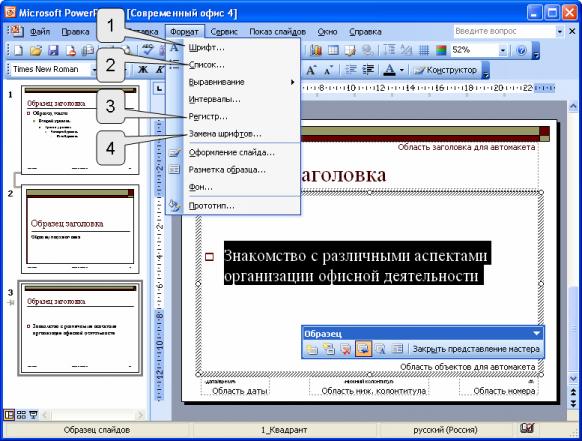Open the zoom 52% dropdown
This screenshot has height=441, width=582.
503,50
